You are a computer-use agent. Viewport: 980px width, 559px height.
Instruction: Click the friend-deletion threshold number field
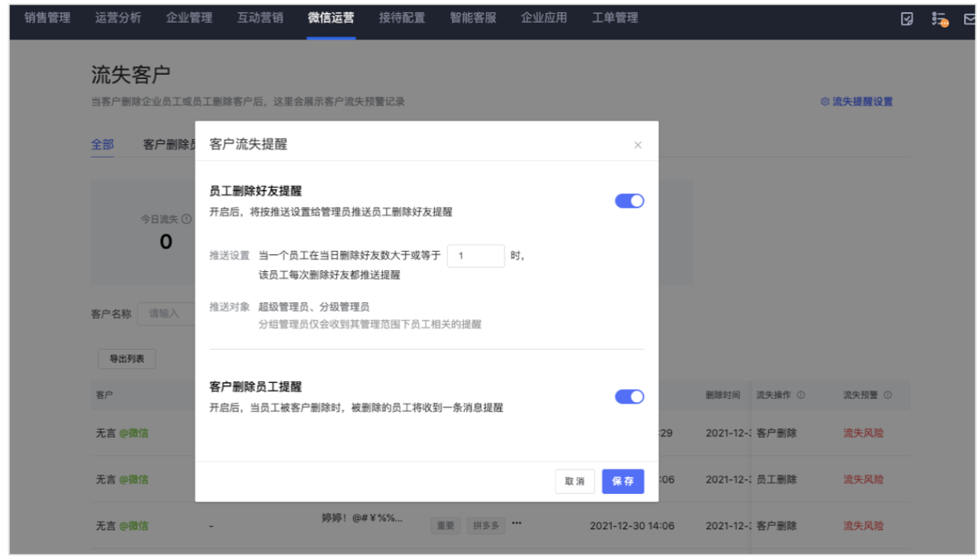[475, 256]
